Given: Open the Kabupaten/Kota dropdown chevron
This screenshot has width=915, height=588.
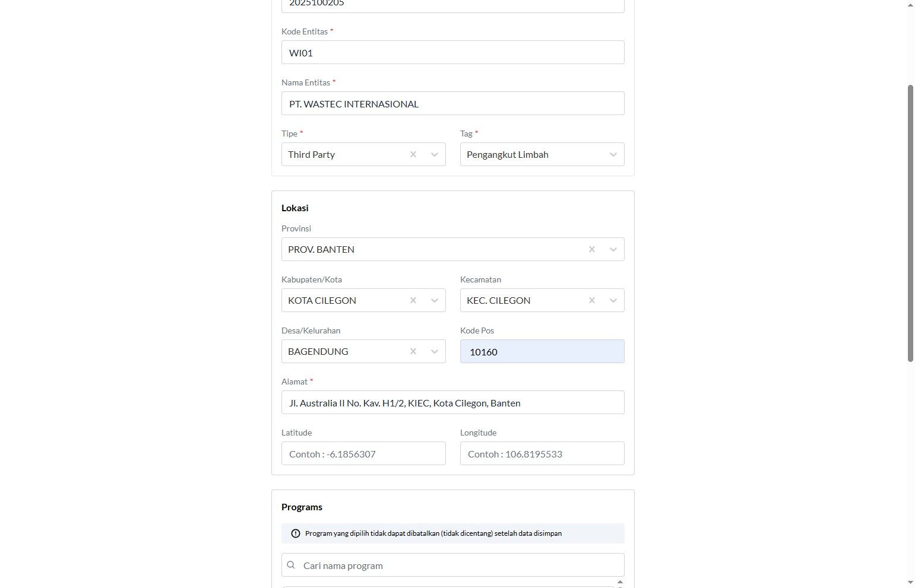Looking at the screenshot, I should 435,300.
